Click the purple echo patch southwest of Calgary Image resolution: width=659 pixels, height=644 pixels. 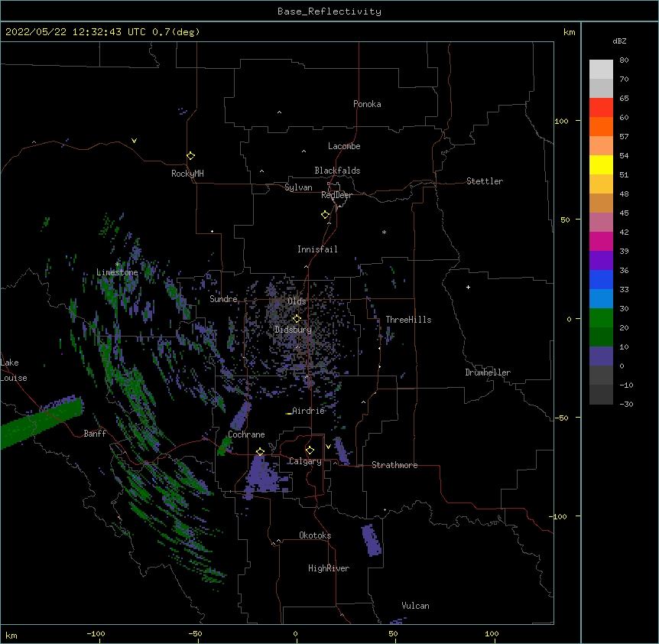264,476
